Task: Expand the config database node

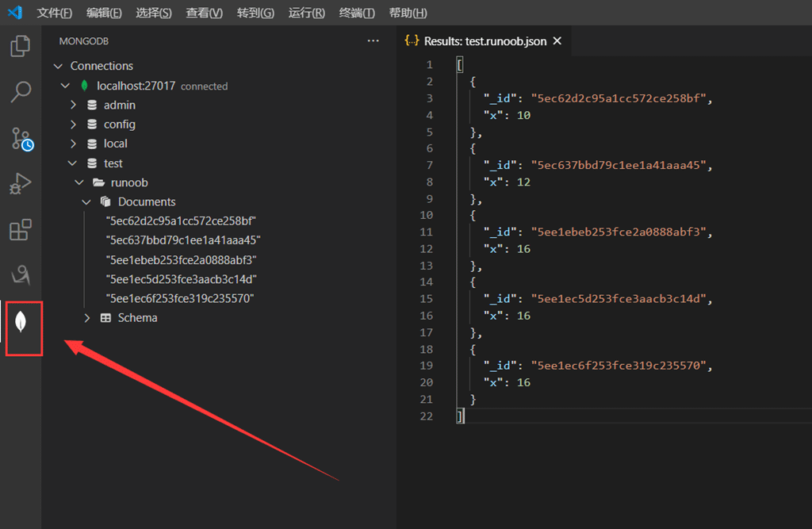Action: click(x=73, y=125)
